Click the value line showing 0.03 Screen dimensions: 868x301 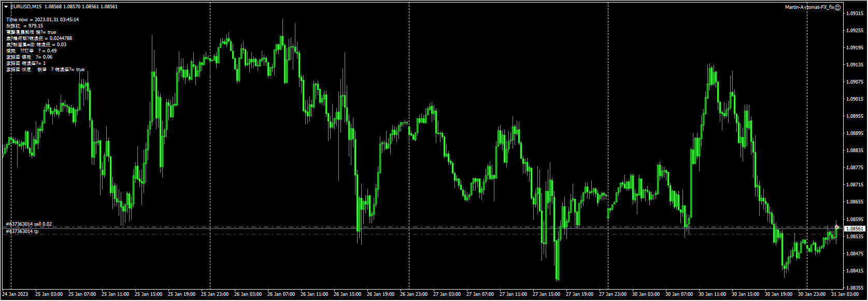(x=36, y=45)
